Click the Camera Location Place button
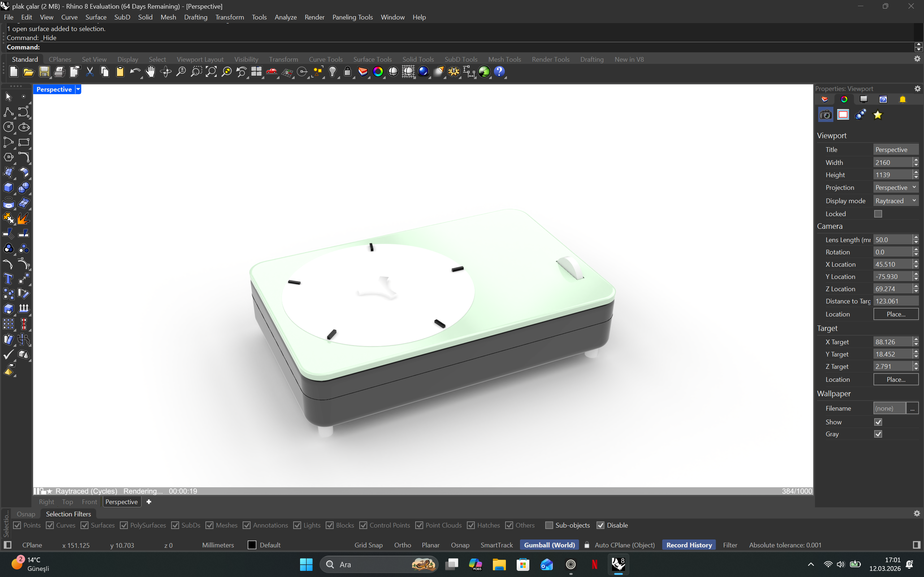 point(895,314)
